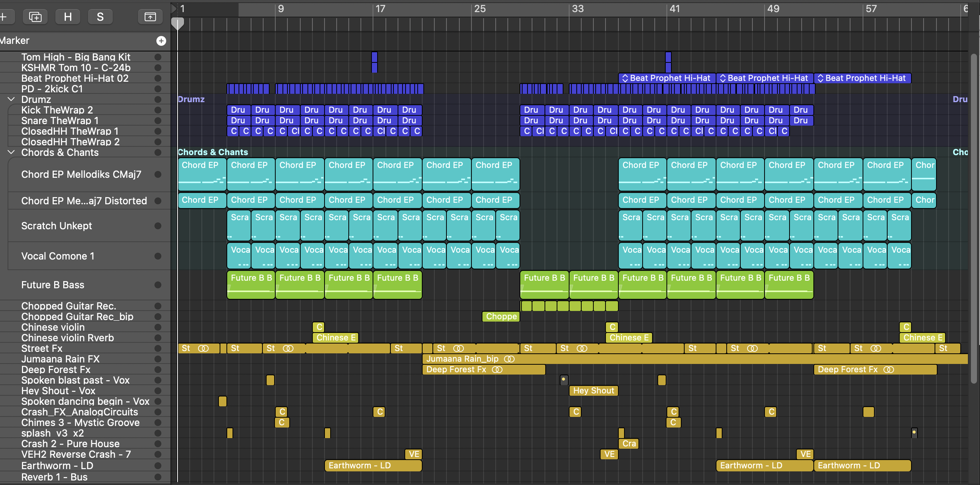Screen dimensions: 980x485
Task: Click the playhead handle in the ruler
Action: point(177,23)
